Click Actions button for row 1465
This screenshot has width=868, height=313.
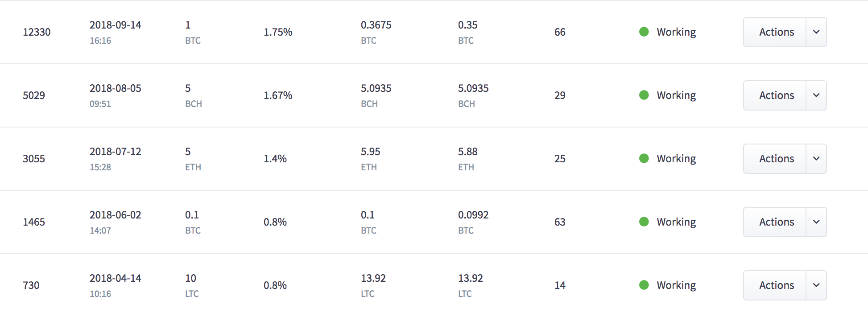[x=775, y=222]
